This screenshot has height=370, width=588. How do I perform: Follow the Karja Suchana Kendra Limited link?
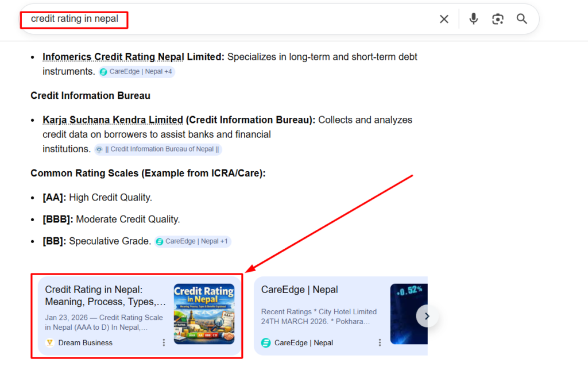pyautogui.click(x=113, y=120)
